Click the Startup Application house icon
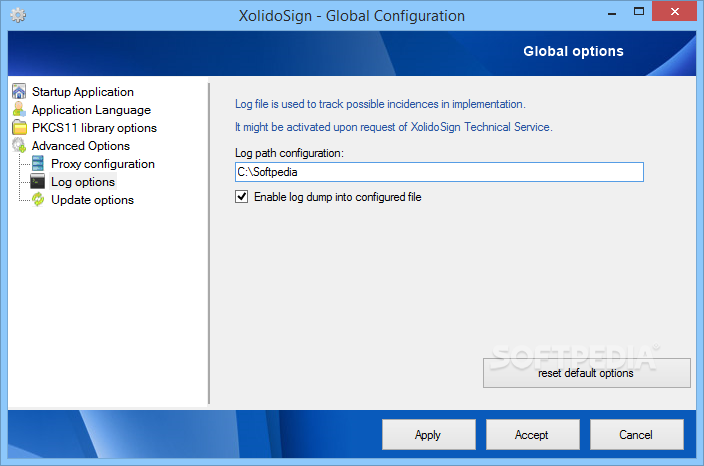The height and width of the screenshot is (466, 704). tap(19, 92)
